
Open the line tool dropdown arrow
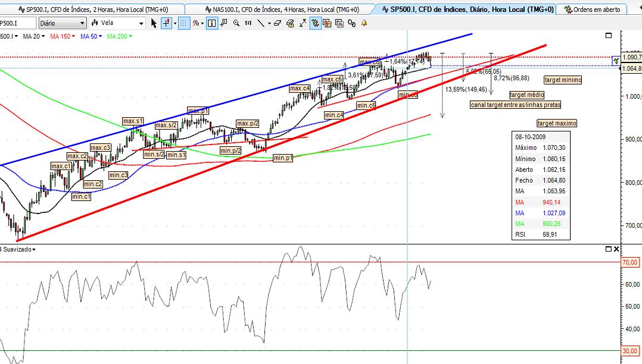269,23
